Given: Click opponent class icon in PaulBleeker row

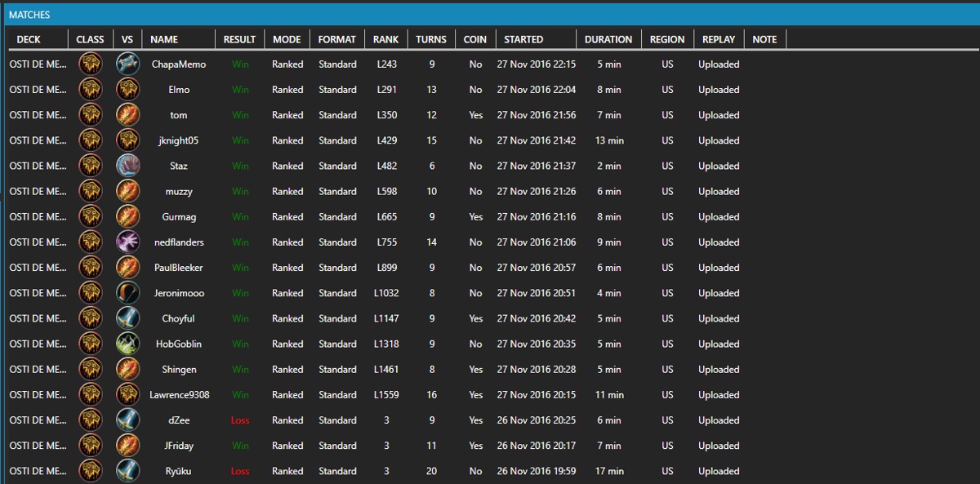Looking at the screenshot, I should point(128,268).
